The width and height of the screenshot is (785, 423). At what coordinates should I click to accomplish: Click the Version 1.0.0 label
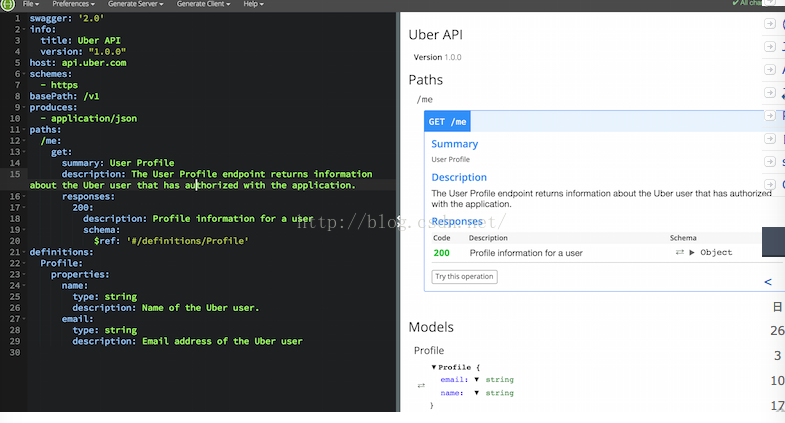tap(437, 57)
